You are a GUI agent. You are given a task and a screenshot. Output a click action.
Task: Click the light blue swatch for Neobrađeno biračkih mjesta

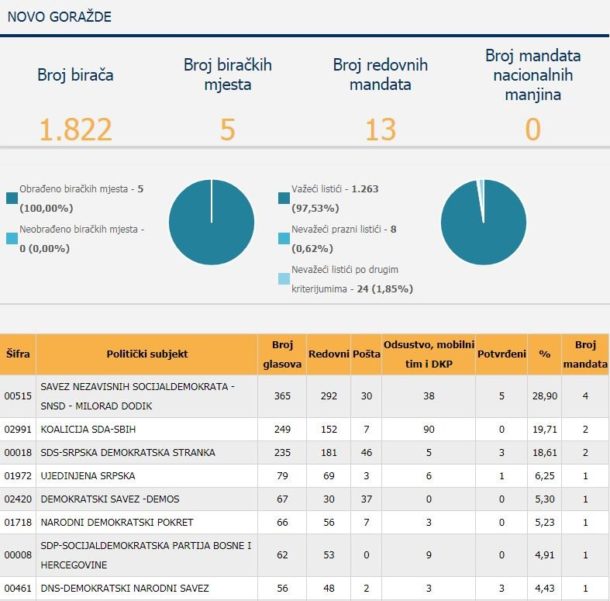pyautogui.click(x=12, y=238)
